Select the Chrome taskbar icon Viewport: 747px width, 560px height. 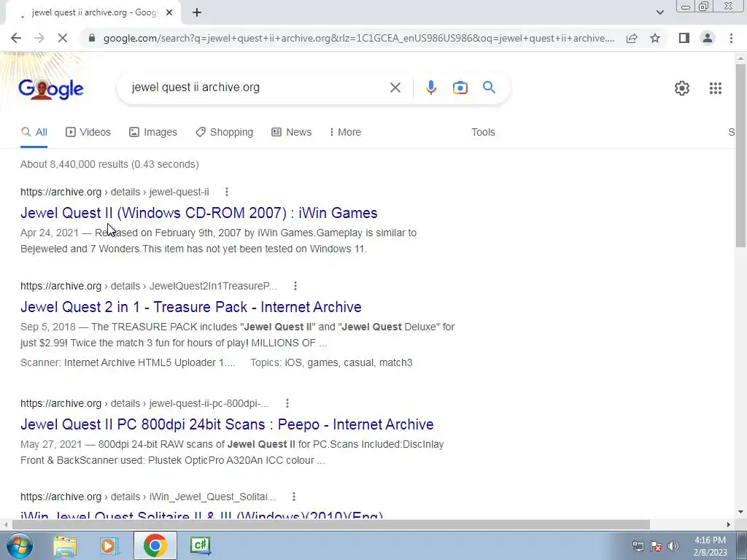point(155,545)
